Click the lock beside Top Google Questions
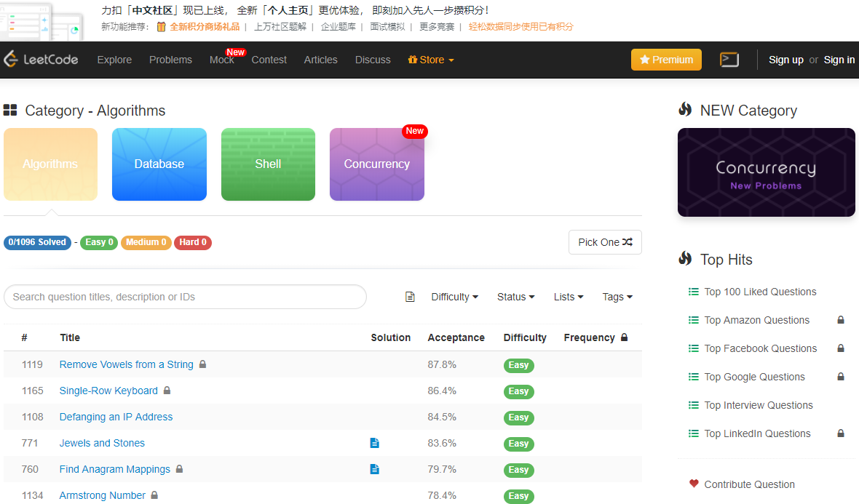The image size is (859, 504). [840, 377]
